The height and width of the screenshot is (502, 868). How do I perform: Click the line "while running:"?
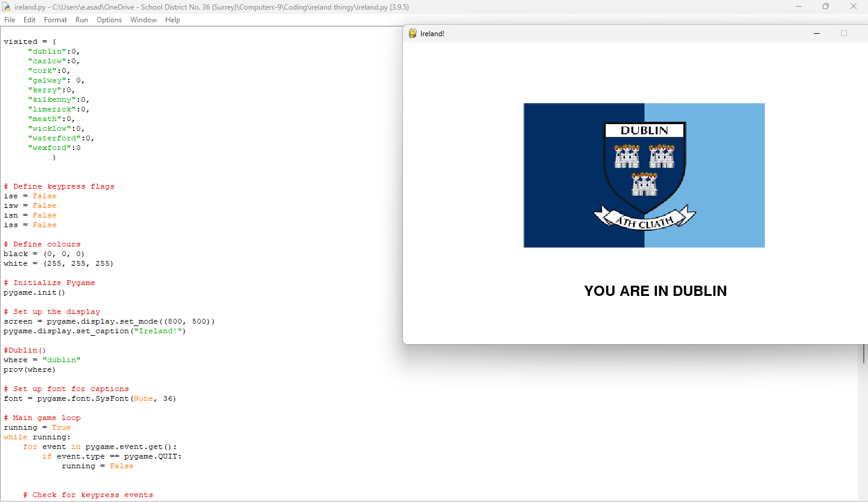37,437
